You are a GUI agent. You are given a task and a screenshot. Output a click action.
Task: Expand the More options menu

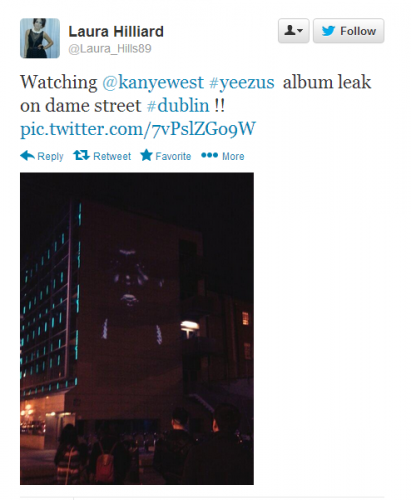pyautogui.click(x=233, y=156)
